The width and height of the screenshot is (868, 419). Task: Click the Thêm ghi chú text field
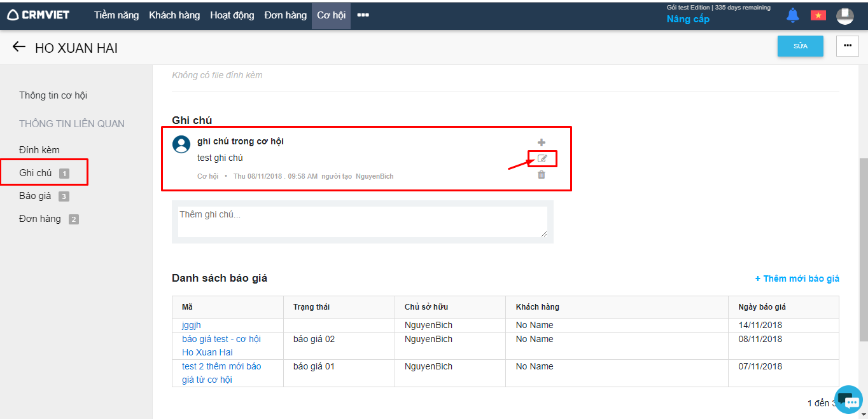362,221
